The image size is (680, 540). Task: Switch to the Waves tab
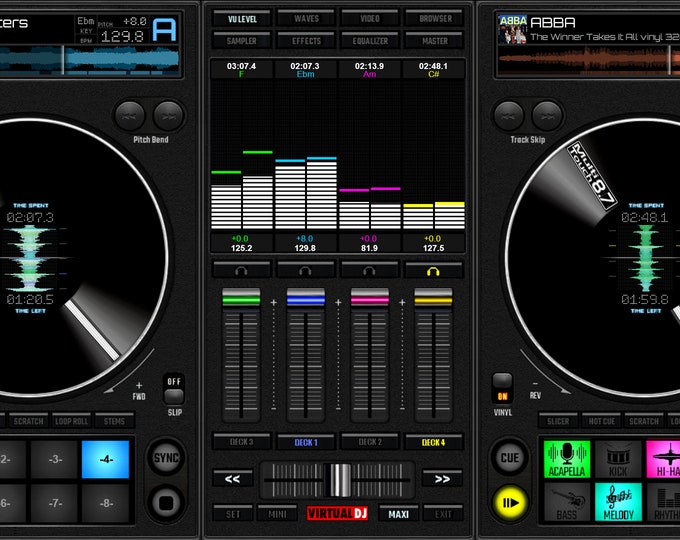306,19
